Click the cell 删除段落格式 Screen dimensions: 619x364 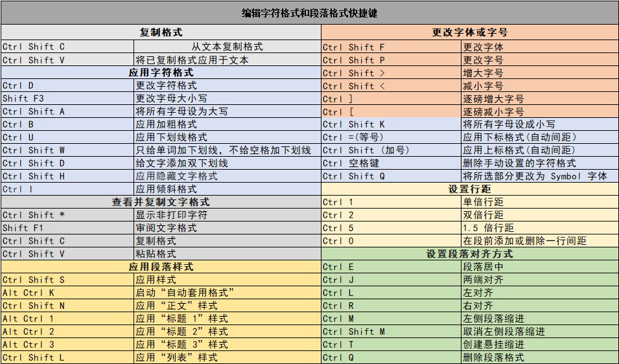(x=540, y=358)
